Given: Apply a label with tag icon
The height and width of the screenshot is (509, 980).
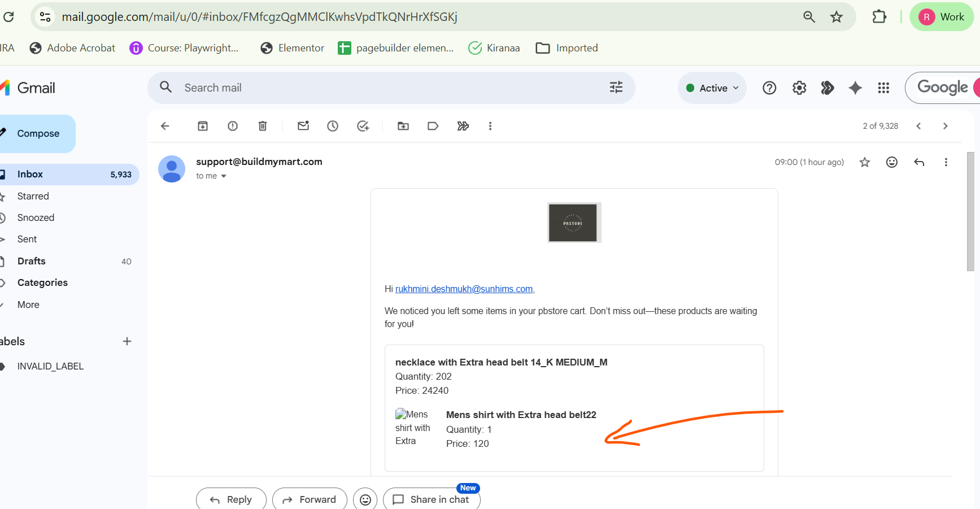Looking at the screenshot, I should pyautogui.click(x=433, y=126).
